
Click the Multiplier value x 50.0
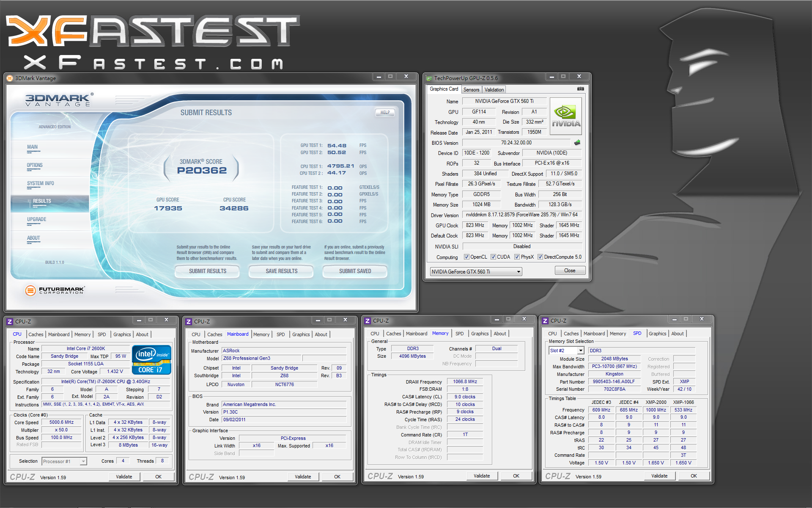click(61, 430)
